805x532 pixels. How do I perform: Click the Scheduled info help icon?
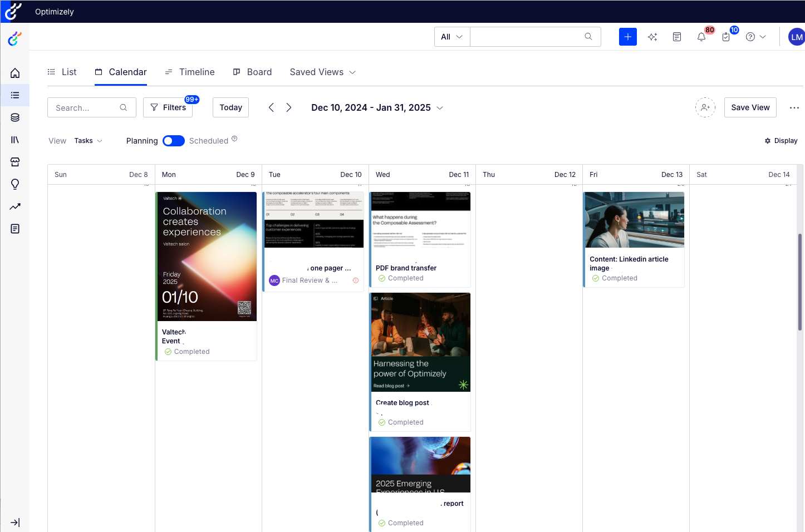point(234,139)
